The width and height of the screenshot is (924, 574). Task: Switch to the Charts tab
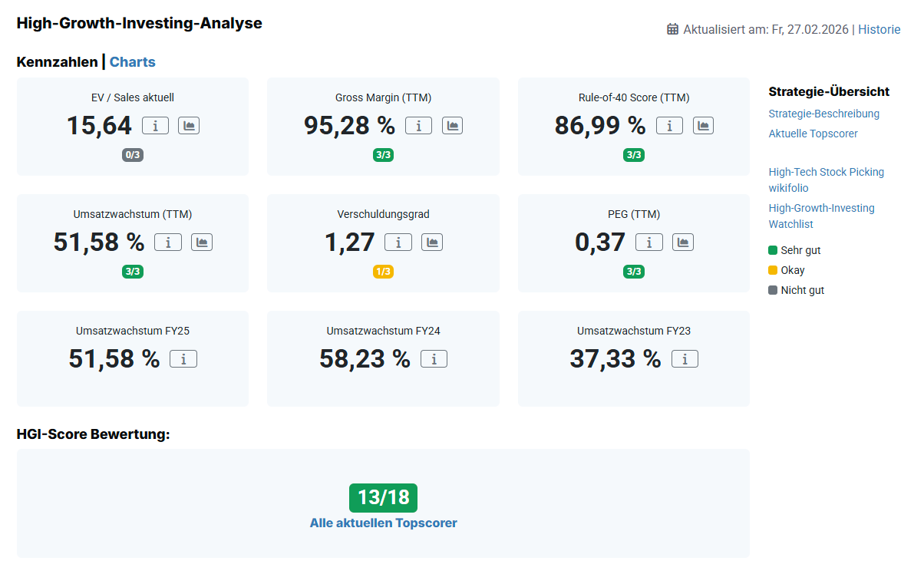(132, 62)
